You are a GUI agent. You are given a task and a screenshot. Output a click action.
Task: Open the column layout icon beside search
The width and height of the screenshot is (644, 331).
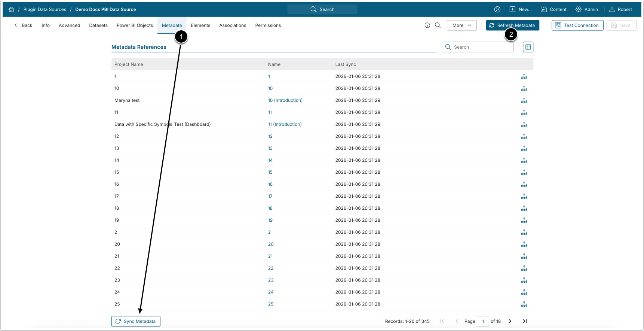(x=528, y=47)
